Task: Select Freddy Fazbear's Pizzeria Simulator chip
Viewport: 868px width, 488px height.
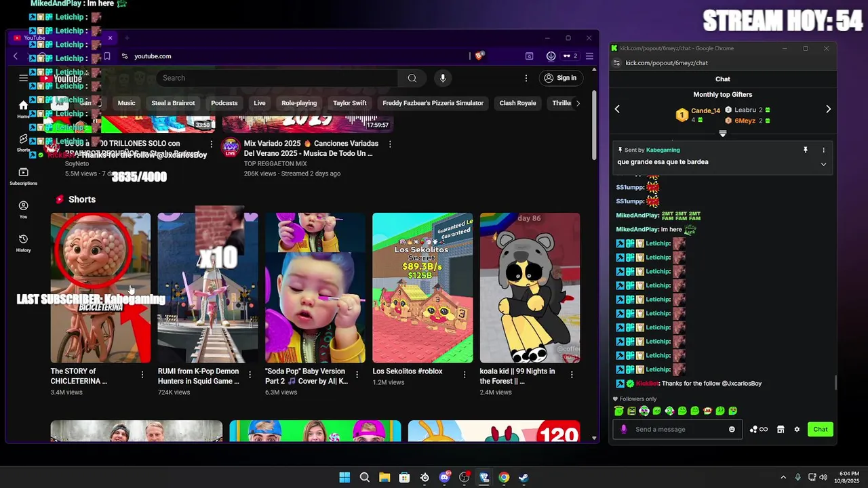Action: tap(433, 103)
